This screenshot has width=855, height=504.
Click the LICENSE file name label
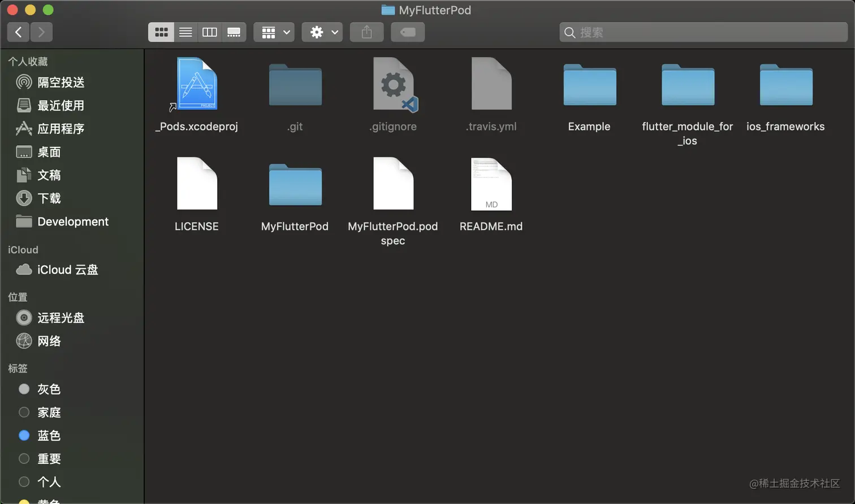coord(197,227)
